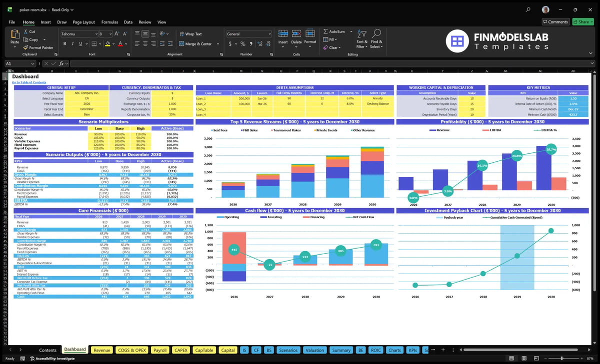Open the font size dropdown

110,34
